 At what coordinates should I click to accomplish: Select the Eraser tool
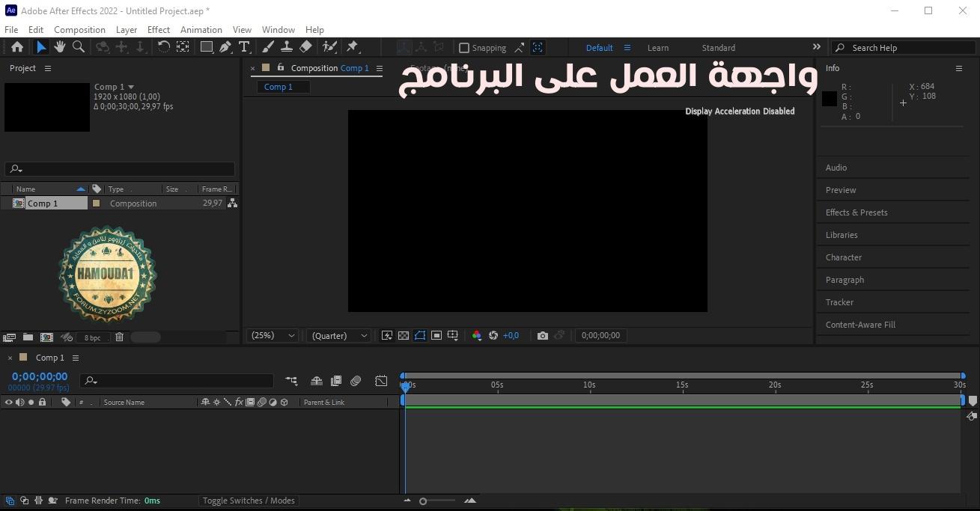305,47
